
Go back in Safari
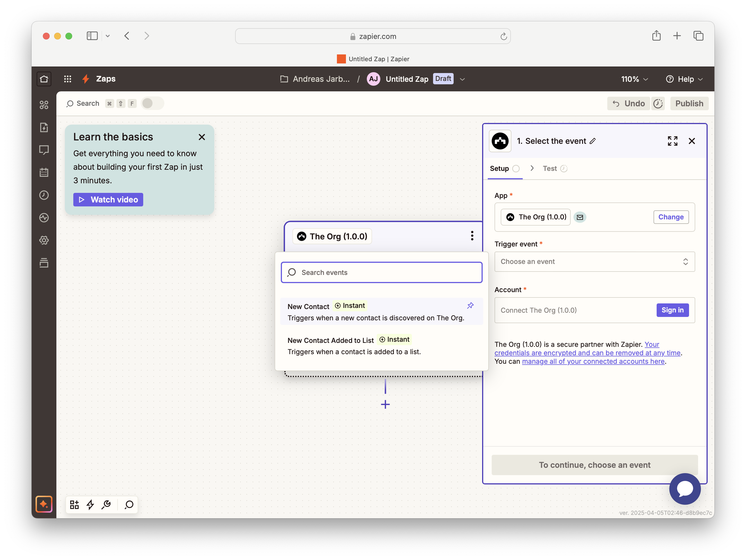click(x=127, y=36)
